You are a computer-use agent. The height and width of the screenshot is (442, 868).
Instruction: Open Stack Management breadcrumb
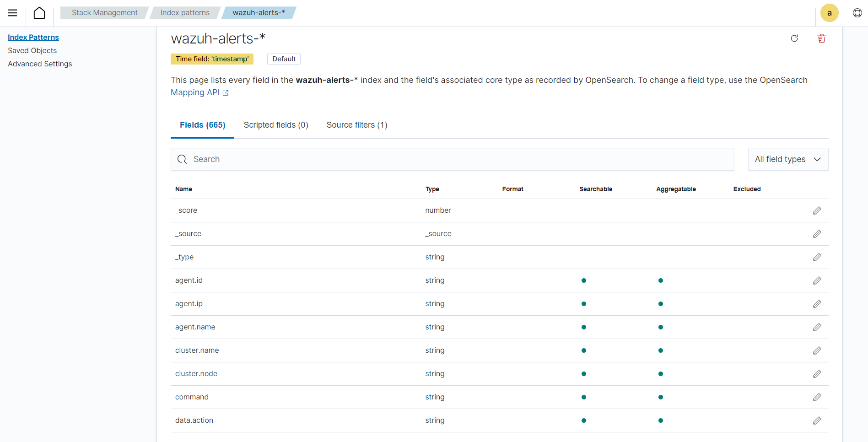click(x=104, y=13)
